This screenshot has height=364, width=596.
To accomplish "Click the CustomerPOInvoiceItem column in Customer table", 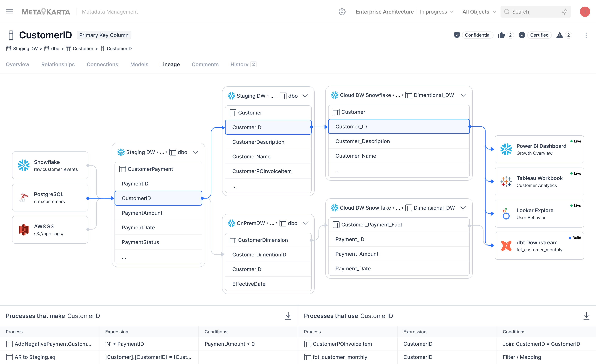I will point(268,171).
